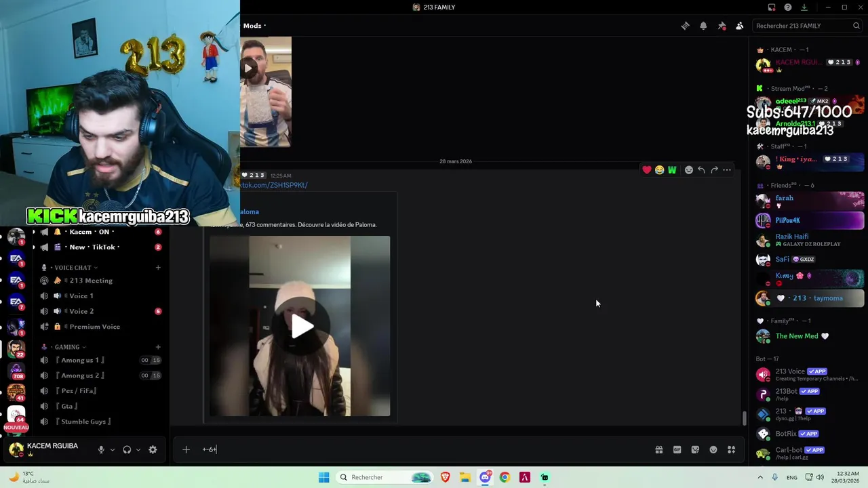
Task: Open the tiktok.com/ZSH1SP9Kt link
Action: pyautogui.click(x=275, y=185)
